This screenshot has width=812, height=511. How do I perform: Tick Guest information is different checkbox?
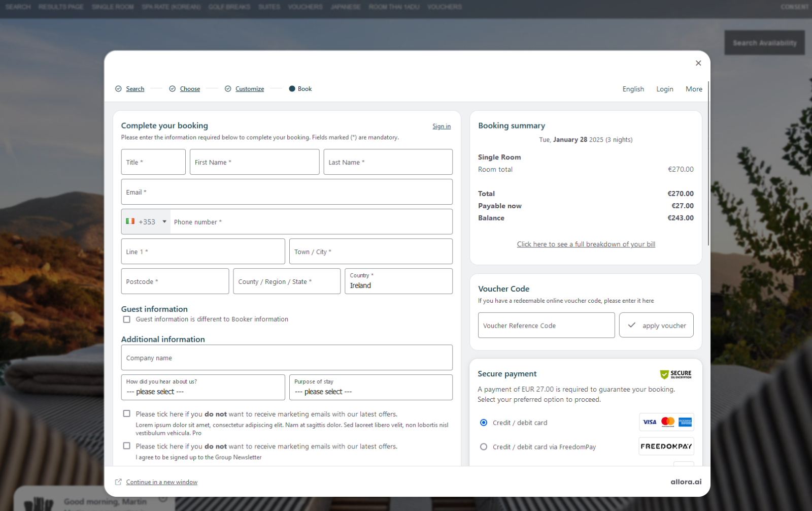(127, 320)
